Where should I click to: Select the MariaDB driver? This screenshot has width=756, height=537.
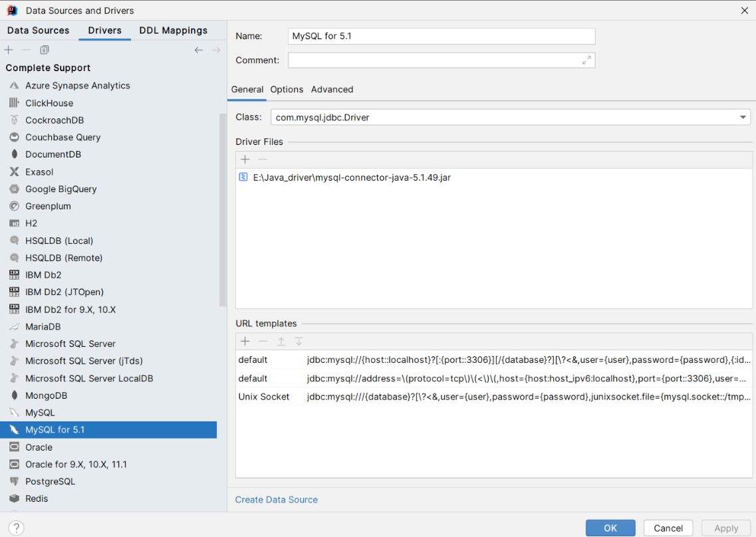point(108,326)
